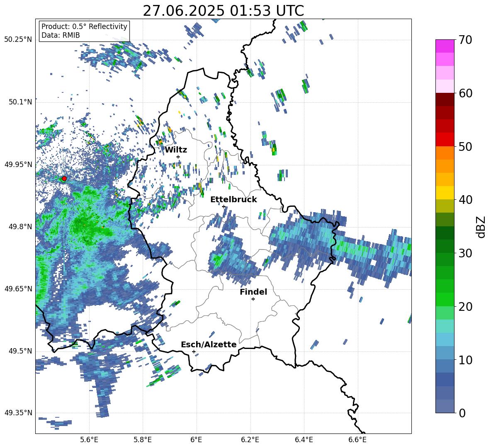Click the 6.6°E longitude label
491x448 pixels.
click(357, 440)
